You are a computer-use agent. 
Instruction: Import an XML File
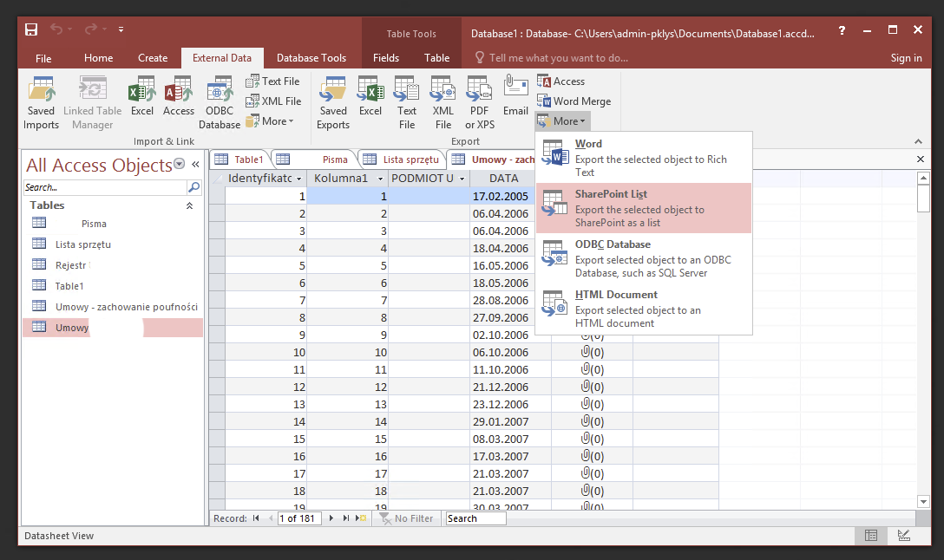273,101
